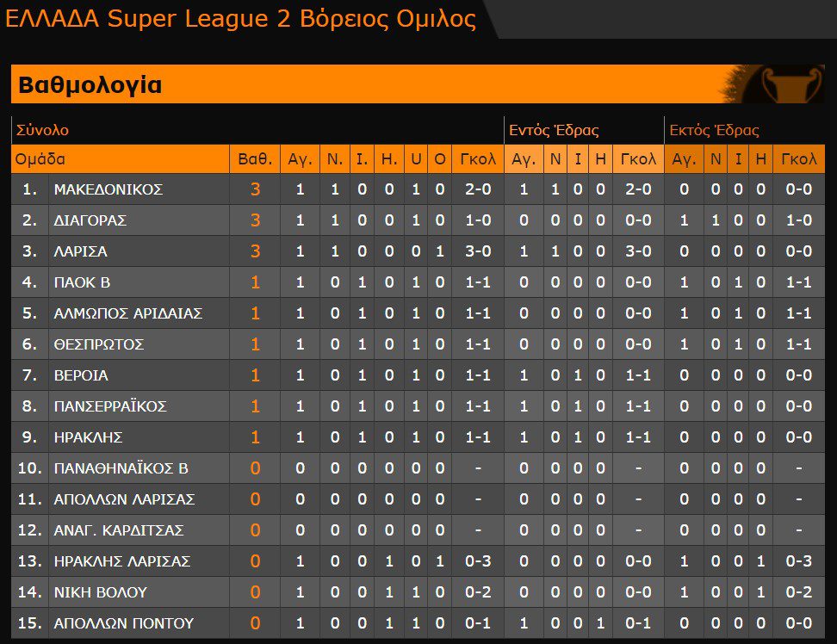Open the ΜΑΚΕΔΟΝΙΚΟΣ team link
The image size is (837, 644).
[x=108, y=189]
